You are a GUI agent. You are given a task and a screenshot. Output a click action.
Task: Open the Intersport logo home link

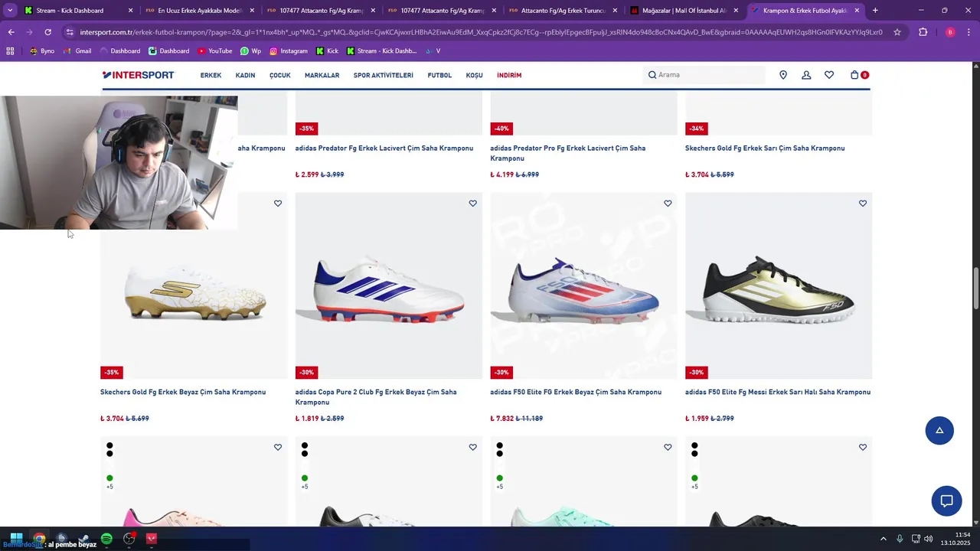(x=138, y=75)
